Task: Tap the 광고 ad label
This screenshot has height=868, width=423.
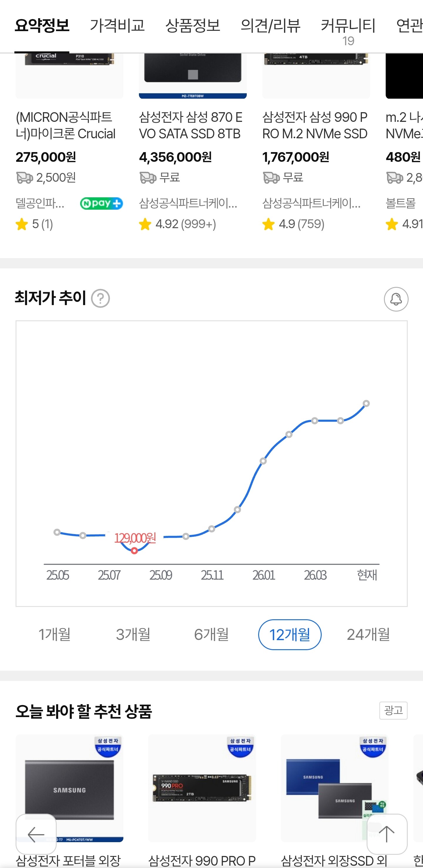Action: coord(393,710)
